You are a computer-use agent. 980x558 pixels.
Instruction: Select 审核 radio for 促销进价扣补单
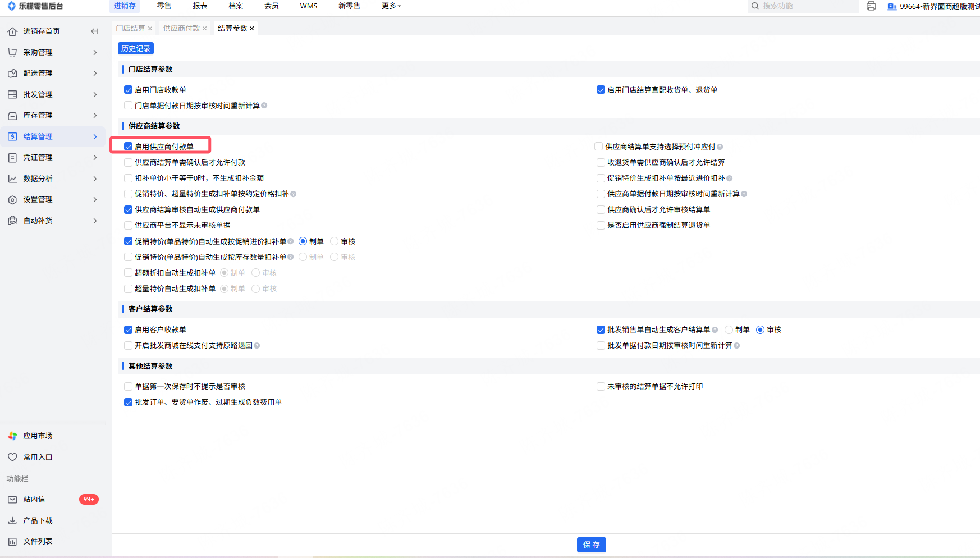pos(335,241)
